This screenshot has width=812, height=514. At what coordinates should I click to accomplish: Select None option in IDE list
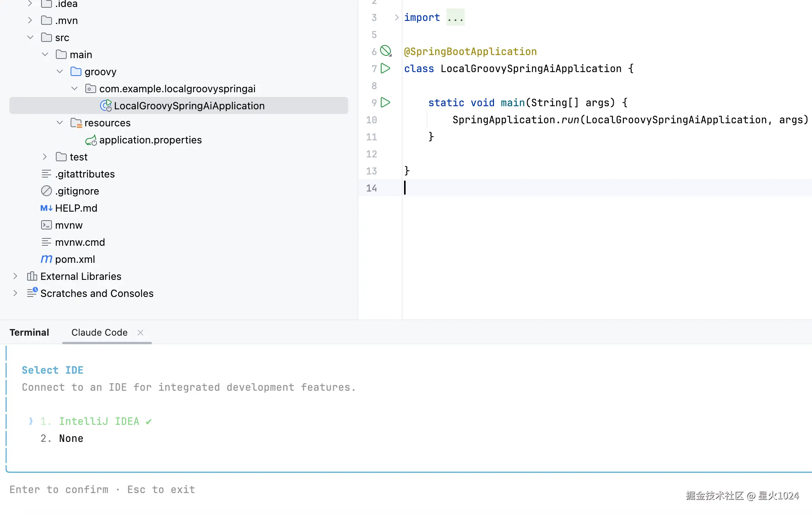click(71, 438)
